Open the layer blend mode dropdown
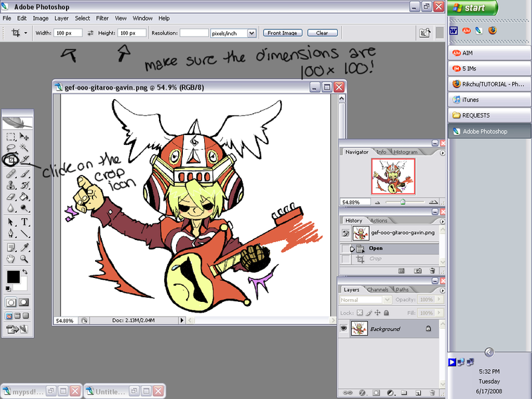Screen dimensions: 532x399 click(387, 300)
